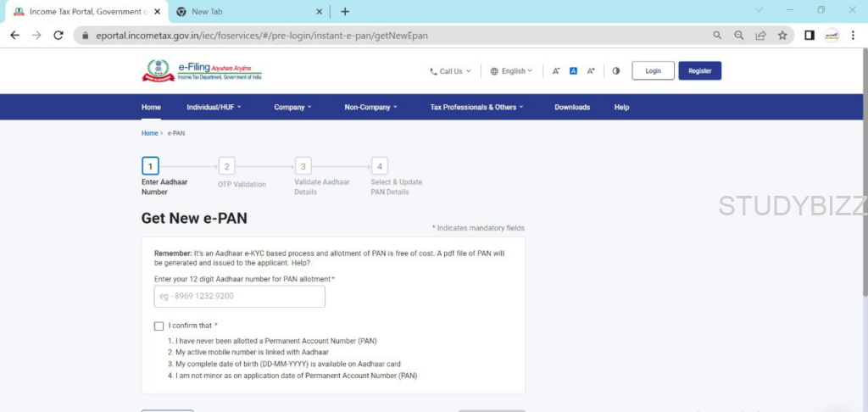The height and width of the screenshot is (412, 868).
Task: Click the share page icon
Action: click(760, 36)
